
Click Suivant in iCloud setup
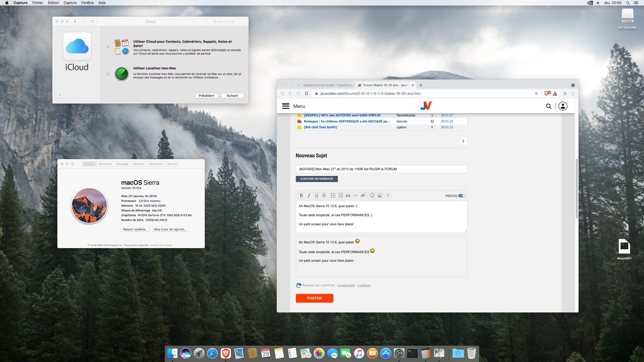pos(232,96)
